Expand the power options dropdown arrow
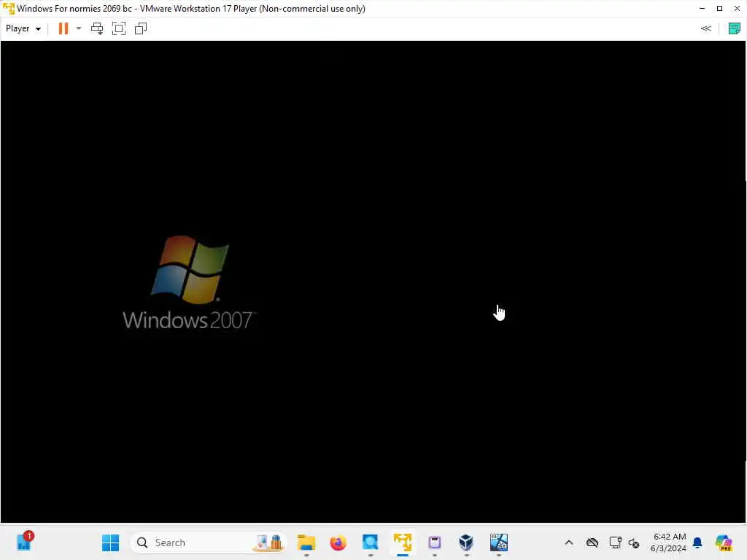 point(79,28)
